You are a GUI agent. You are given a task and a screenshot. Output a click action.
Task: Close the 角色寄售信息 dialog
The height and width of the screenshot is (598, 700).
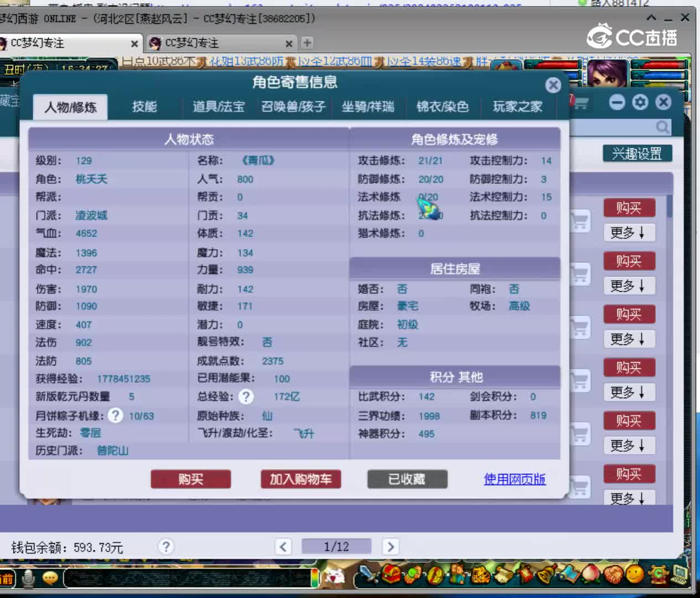coord(553,85)
